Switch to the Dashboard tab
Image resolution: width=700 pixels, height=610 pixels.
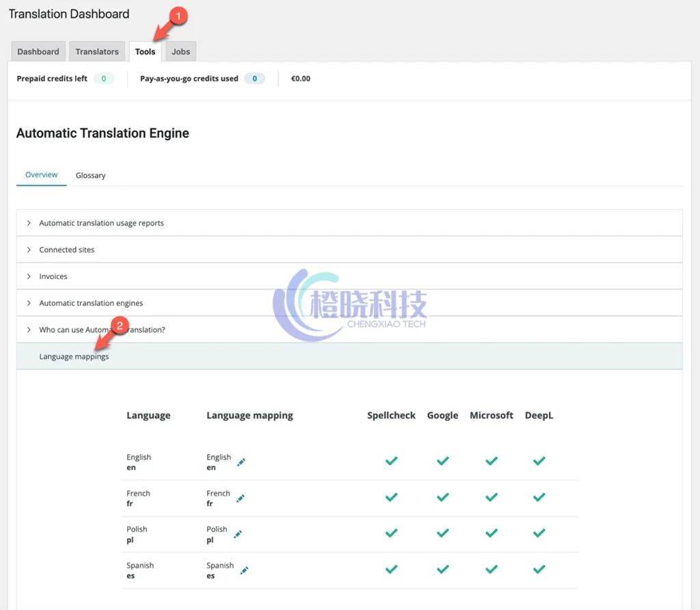click(x=38, y=52)
